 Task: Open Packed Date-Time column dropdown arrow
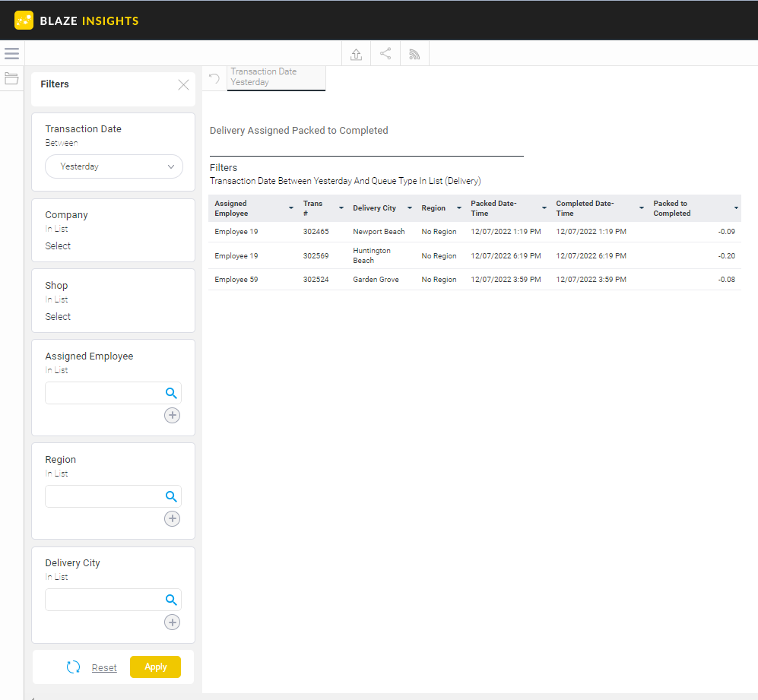(544, 208)
